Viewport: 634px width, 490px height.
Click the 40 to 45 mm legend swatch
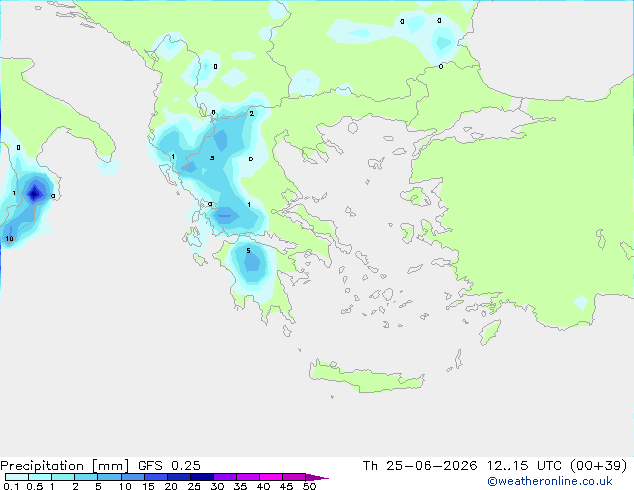tap(271, 477)
